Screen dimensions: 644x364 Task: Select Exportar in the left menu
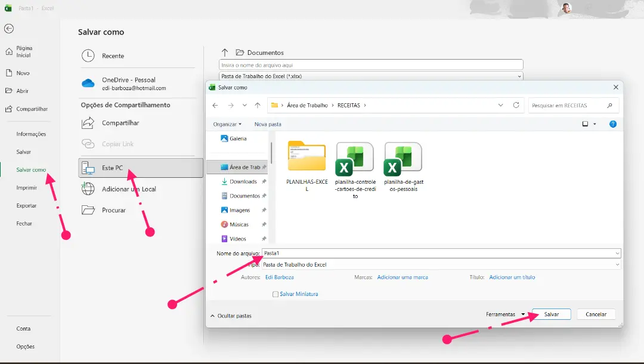tap(26, 206)
